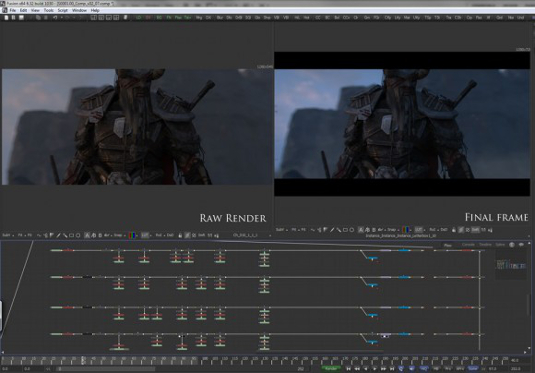535x373 pixels.
Task: Switch to the Flow tab
Action: click(x=448, y=245)
